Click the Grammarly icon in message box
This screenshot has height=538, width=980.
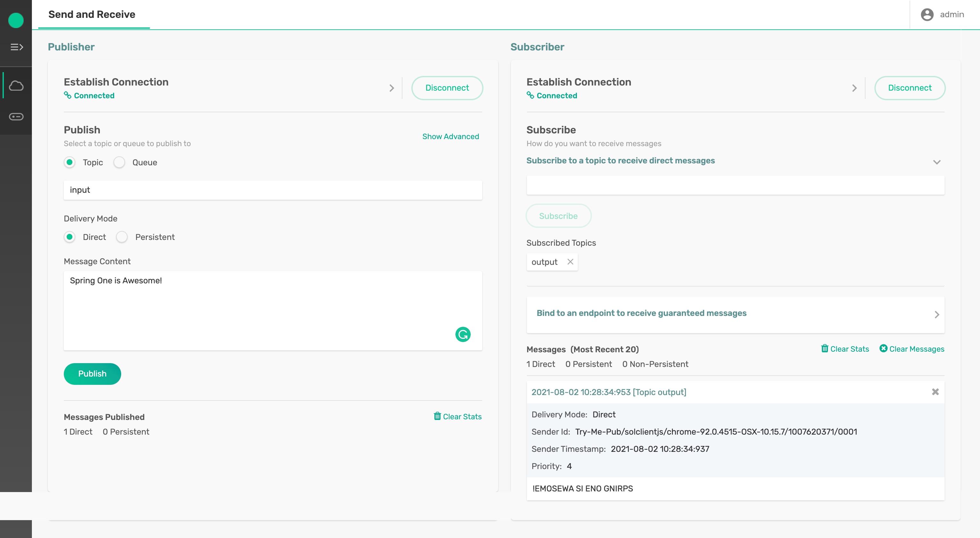[463, 334]
